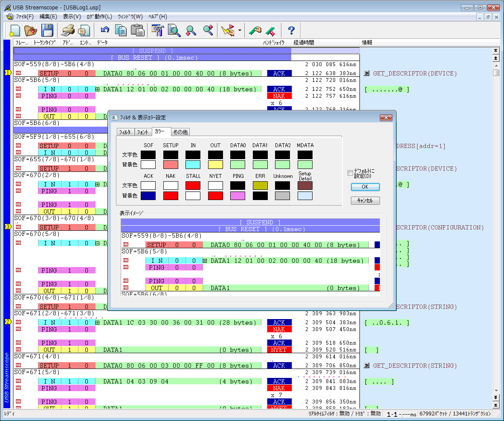Change the PING background color swatch
Screen dimensions: 504x421
click(x=238, y=195)
